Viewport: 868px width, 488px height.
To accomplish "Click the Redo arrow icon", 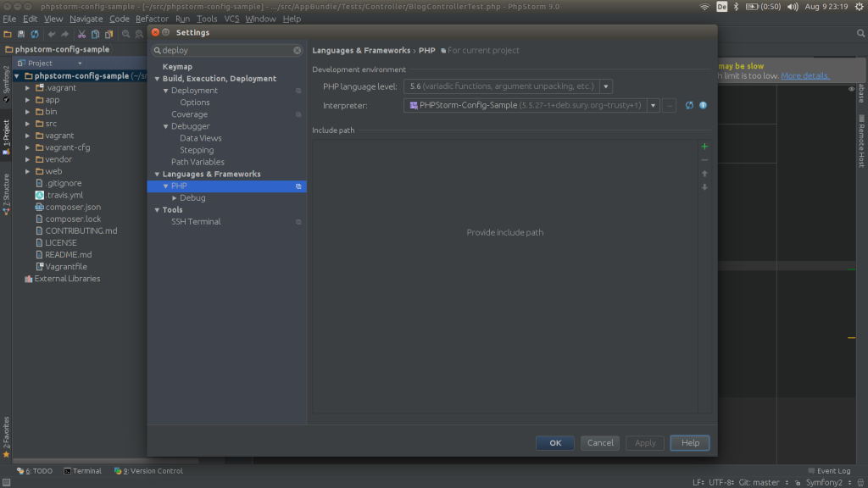I will 64,34.
